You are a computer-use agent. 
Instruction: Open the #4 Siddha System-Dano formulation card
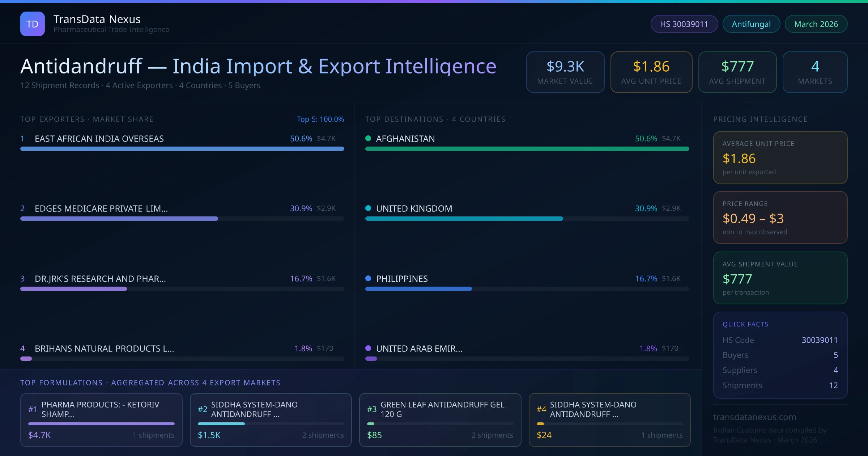(609, 420)
